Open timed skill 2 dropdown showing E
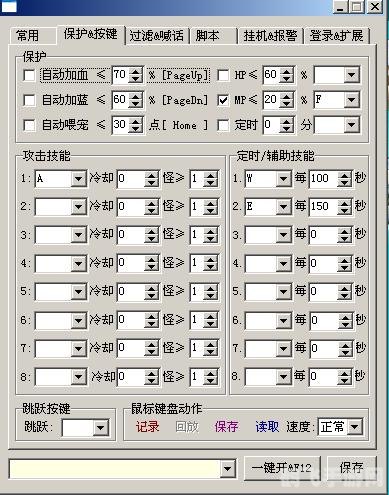The image size is (389, 495). pos(284,207)
